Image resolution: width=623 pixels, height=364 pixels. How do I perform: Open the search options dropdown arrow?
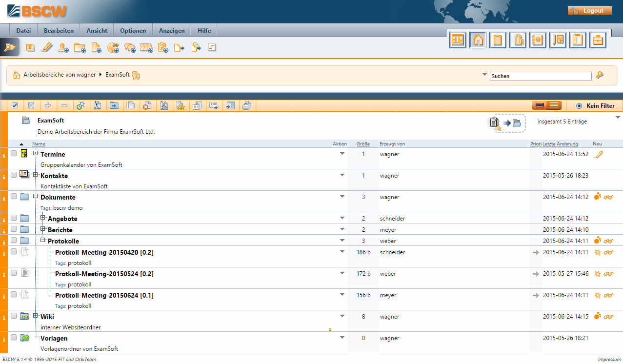pyautogui.click(x=484, y=75)
